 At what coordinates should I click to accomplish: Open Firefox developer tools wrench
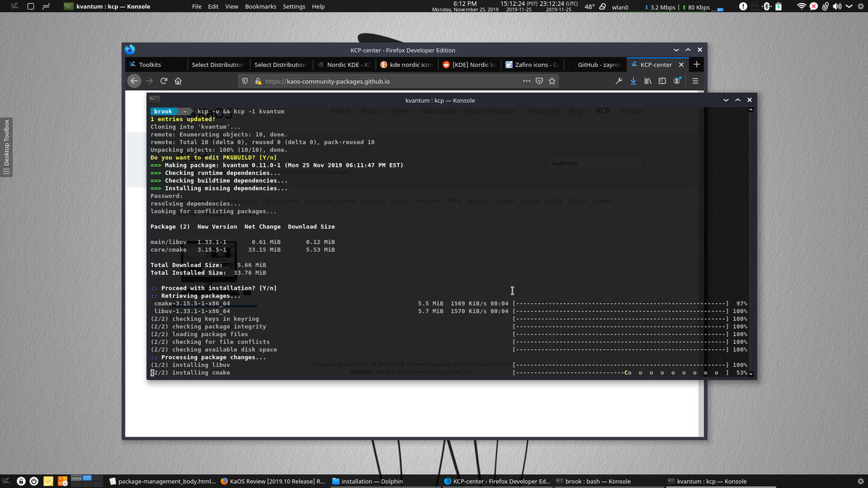[618, 81]
